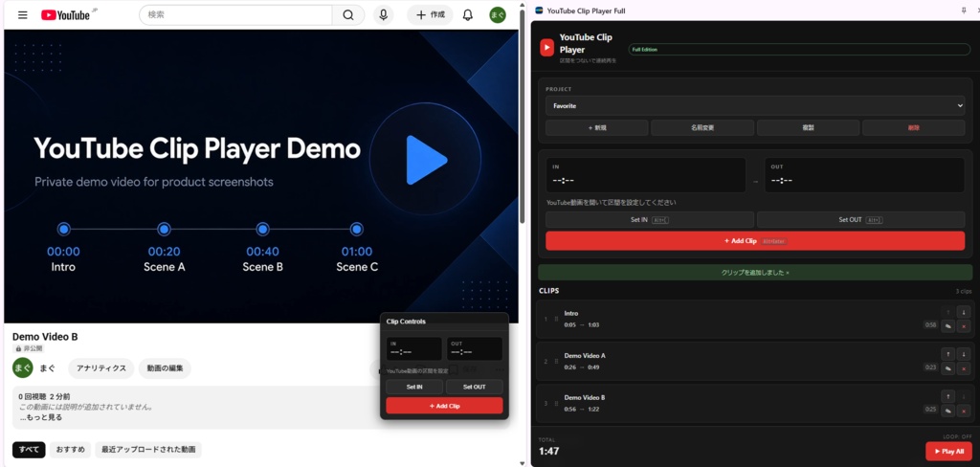980x467 pixels.
Task: Edit the Demo Video A clip
Action: (947, 368)
